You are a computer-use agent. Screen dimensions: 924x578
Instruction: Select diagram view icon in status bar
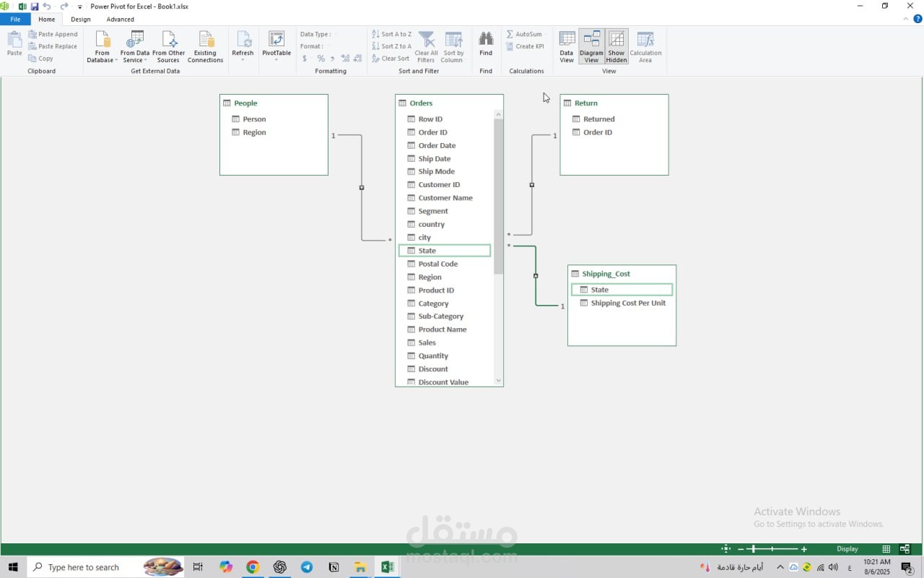click(905, 549)
